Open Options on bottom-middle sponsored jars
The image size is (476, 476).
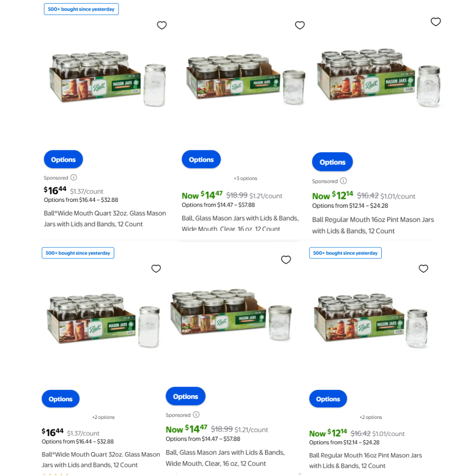(186, 397)
